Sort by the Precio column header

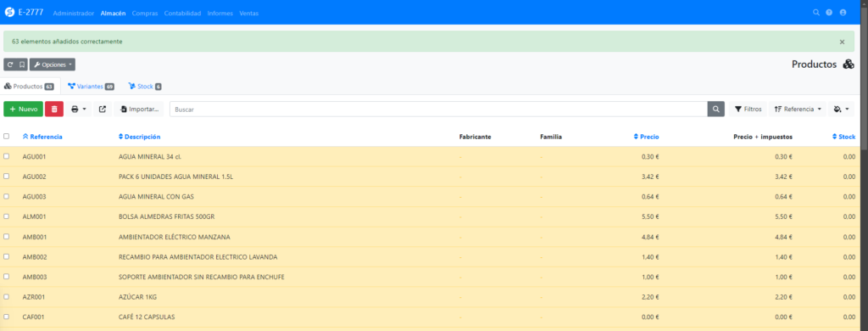click(x=646, y=137)
